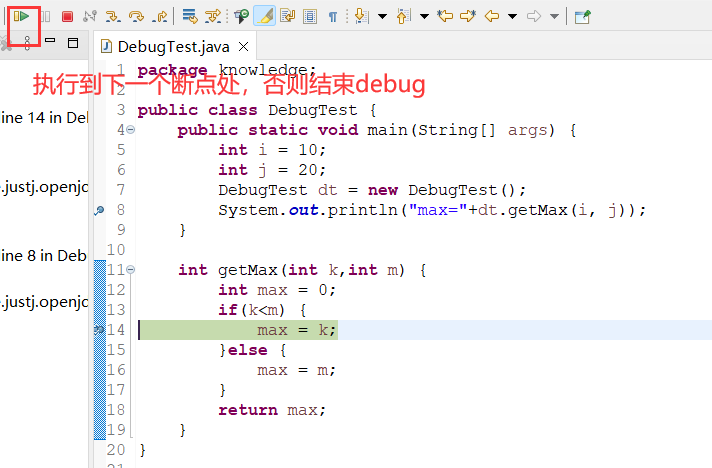Click line number 18 in the ruler

116,409
